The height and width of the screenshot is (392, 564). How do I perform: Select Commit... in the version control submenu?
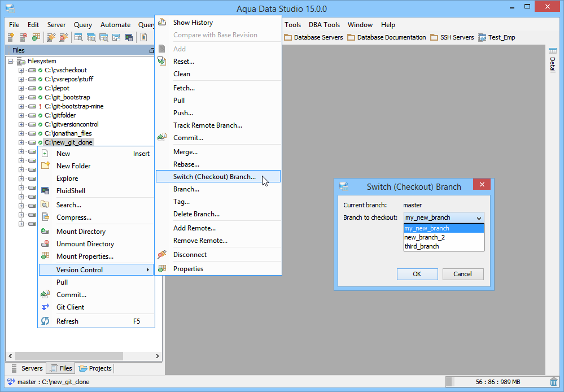tap(218, 138)
